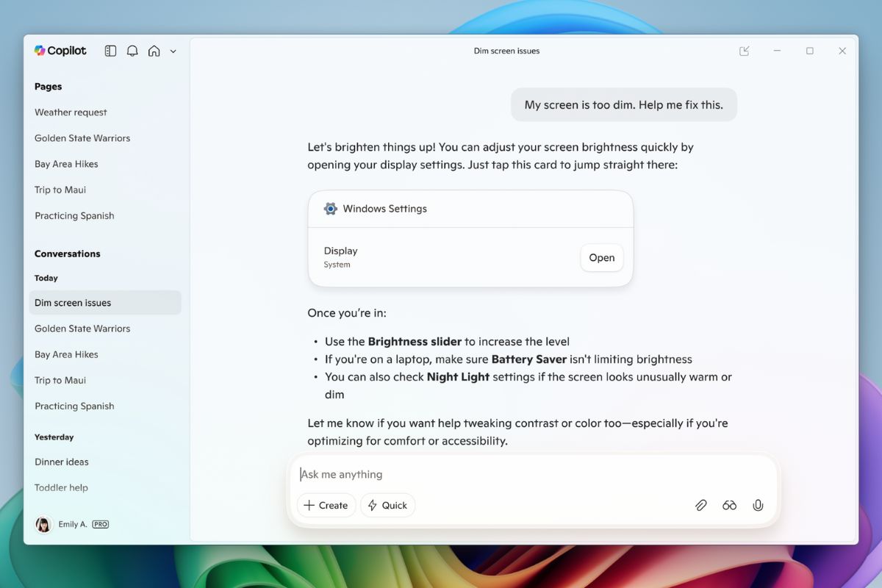Click the Windows Settings card header
Image resolution: width=882 pixels, height=588 pixels.
pos(470,209)
